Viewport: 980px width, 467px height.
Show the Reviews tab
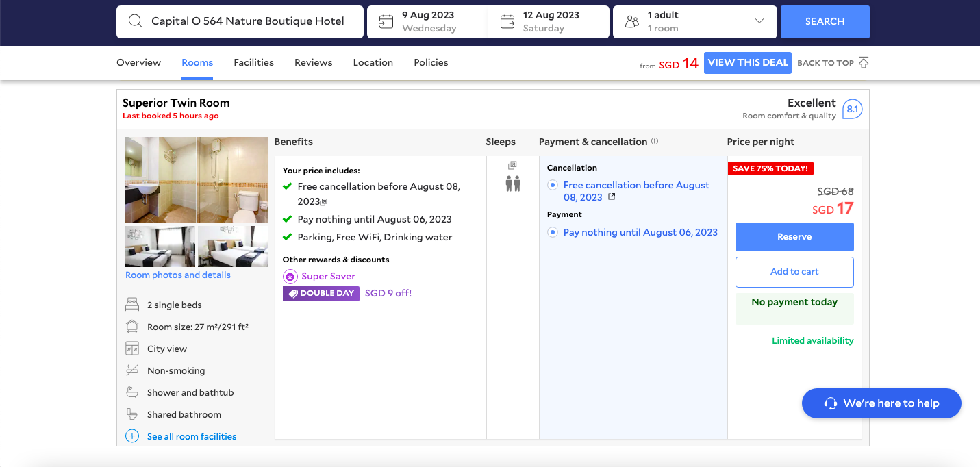[313, 62]
